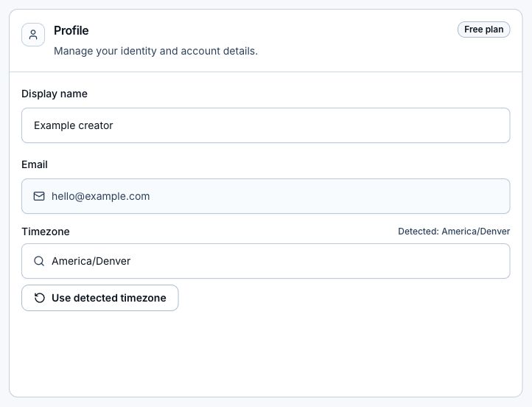Open the Timezone search combo box
This screenshot has width=532, height=407.
[x=266, y=261]
